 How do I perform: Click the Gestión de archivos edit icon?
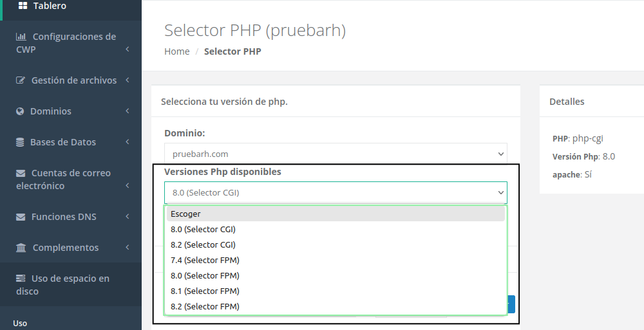(21, 80)
